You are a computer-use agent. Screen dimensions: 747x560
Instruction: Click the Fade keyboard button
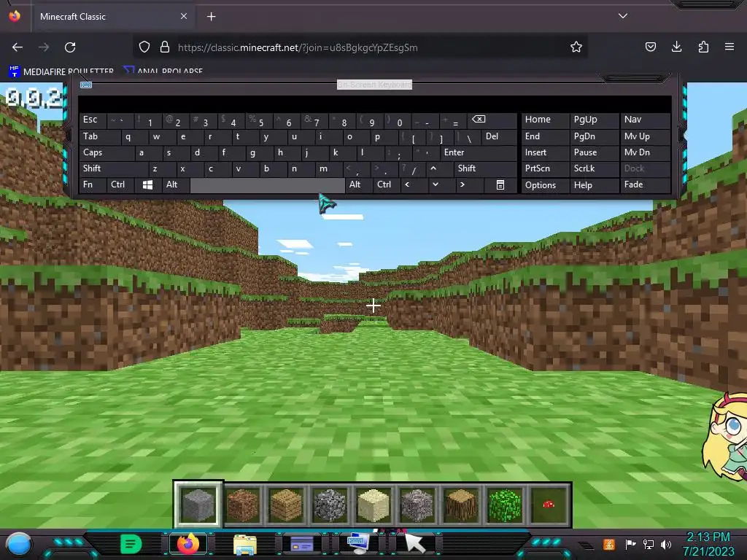click(646, 184)
